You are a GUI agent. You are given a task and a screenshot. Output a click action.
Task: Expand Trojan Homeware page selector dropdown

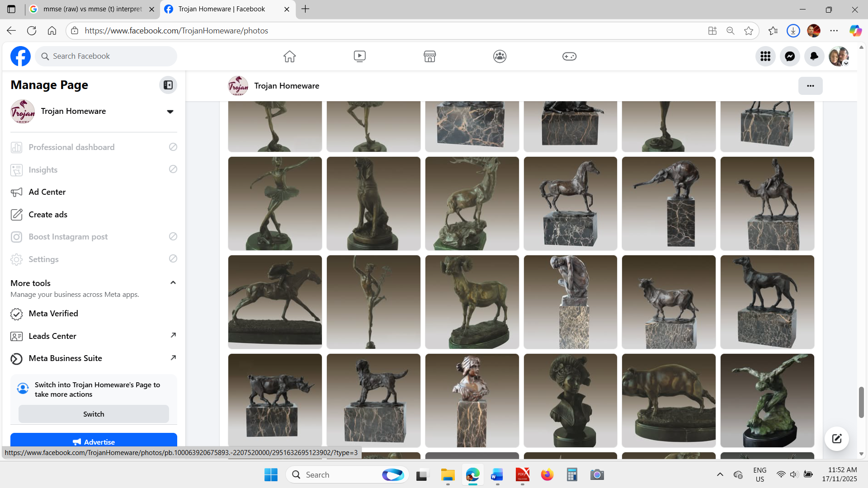coord(170,112)
